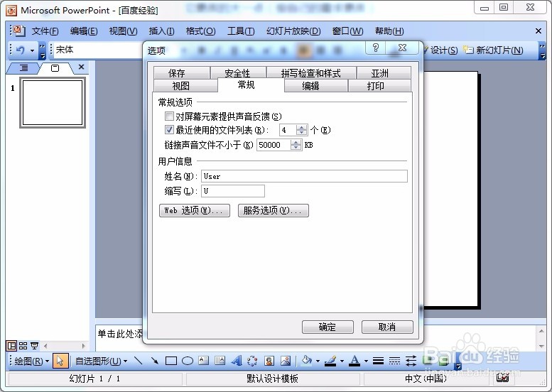Select slide 1 thumbnail in left pane
The image size is (552, 392).
pyautogui.click(x=53, y=102)
